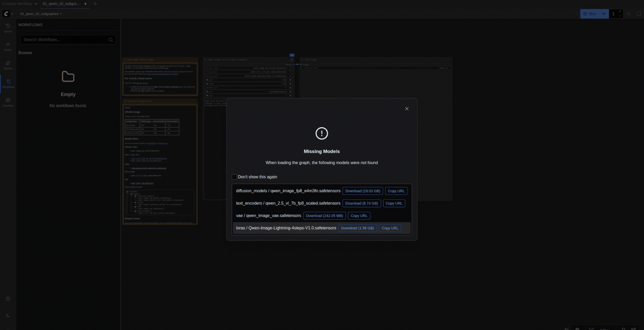The height and width of the screenshot is (330, 644).
Task: Expand the ComfyUI logo menu
Action: pos(7,14)
